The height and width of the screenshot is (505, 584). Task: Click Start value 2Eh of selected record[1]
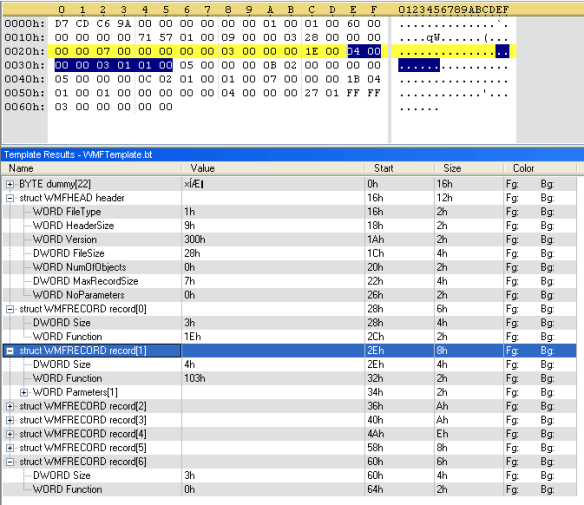pos(376,350)
